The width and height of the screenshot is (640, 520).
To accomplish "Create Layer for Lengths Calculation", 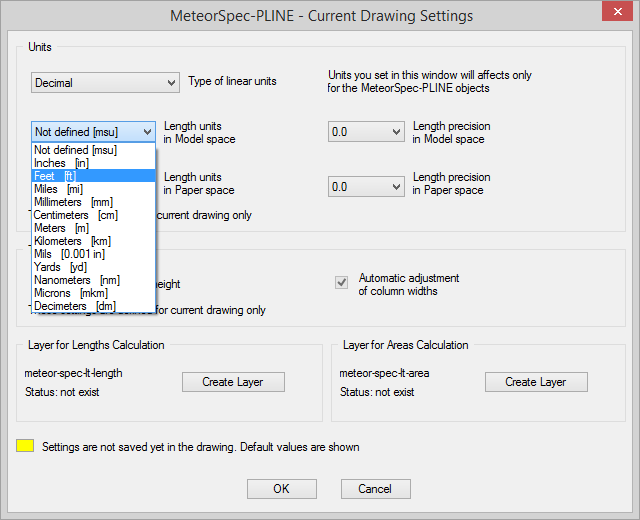I will (233, 382).
